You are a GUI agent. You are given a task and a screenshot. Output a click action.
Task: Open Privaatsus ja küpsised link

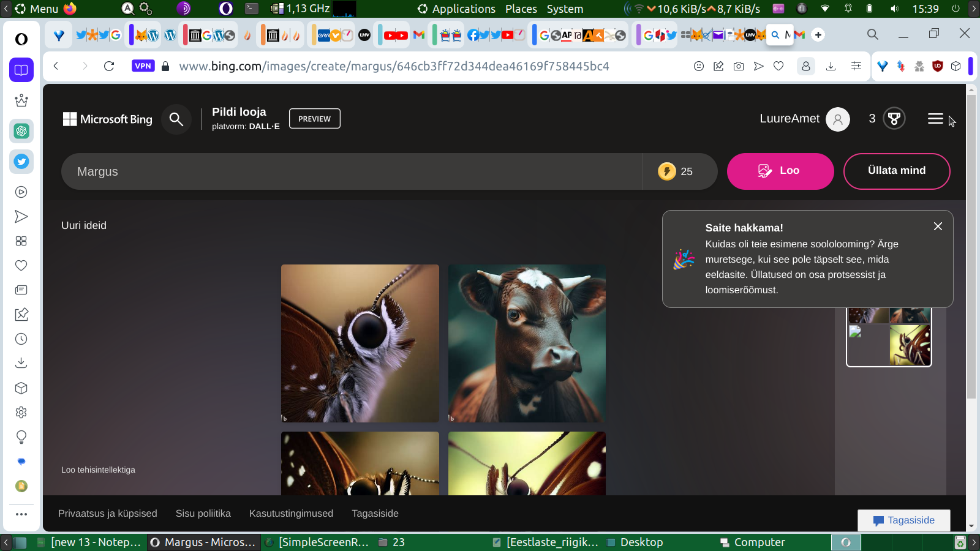[x=108, y=514]
